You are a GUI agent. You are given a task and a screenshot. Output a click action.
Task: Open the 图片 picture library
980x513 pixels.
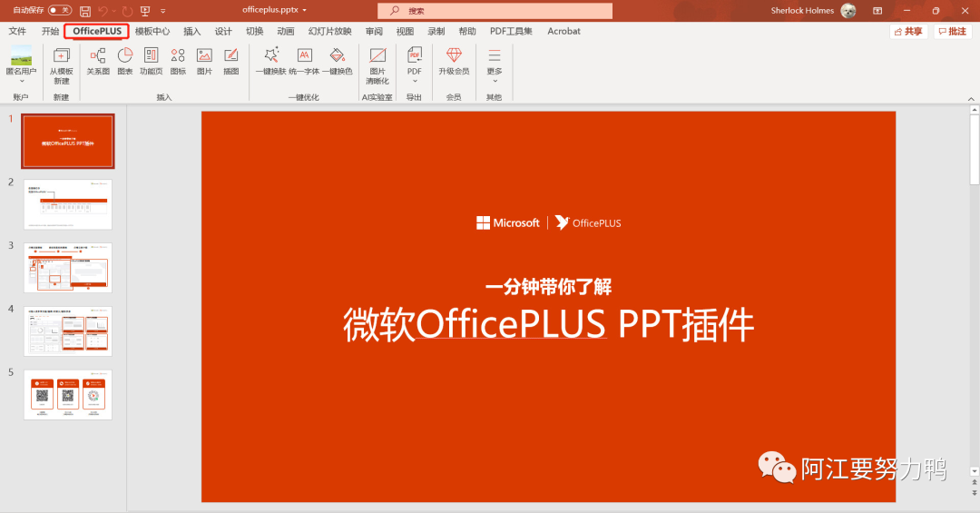pyautogui.click(x=204, y=62)
